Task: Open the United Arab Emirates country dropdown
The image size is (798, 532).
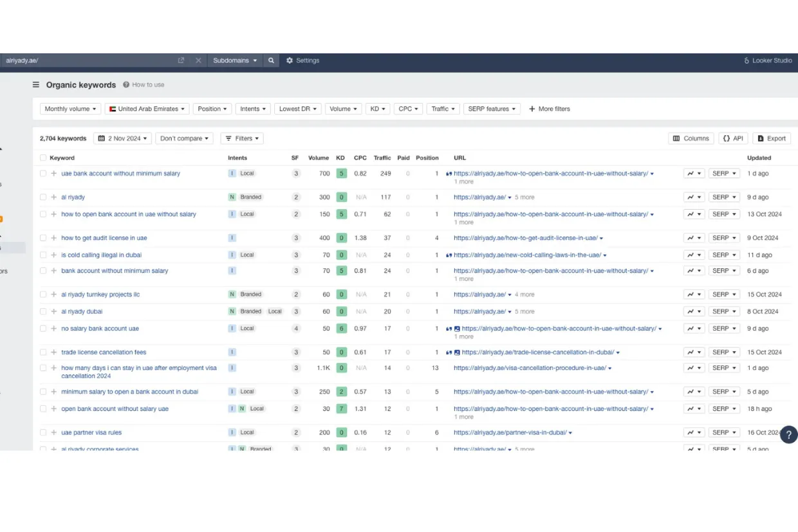Action: pos(147,109)
